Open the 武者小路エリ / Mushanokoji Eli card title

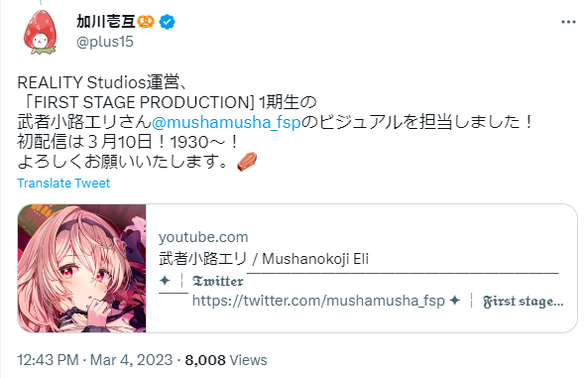tap(264, 259)
